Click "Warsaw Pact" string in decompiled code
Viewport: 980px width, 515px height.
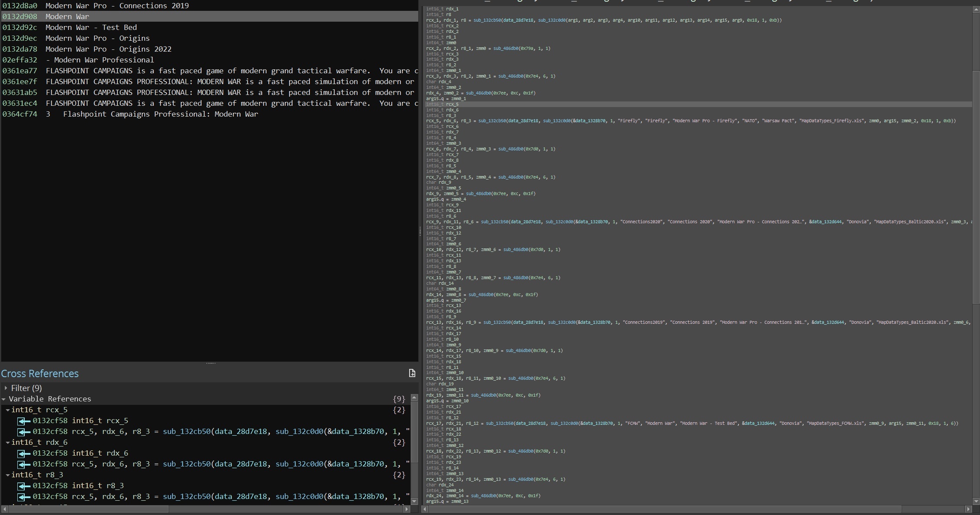coord(779,121)
